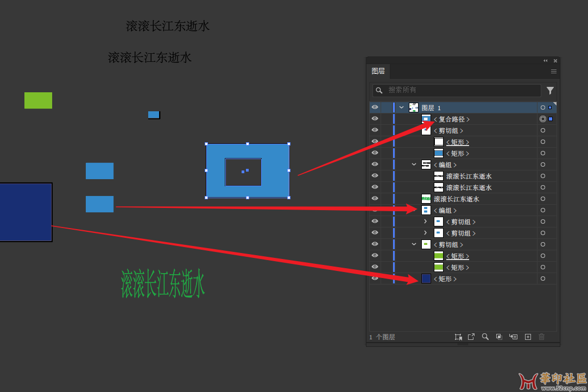Select the underlined 矩形 with green thumbnail
588x392 pixels.
tap(458, 256)
